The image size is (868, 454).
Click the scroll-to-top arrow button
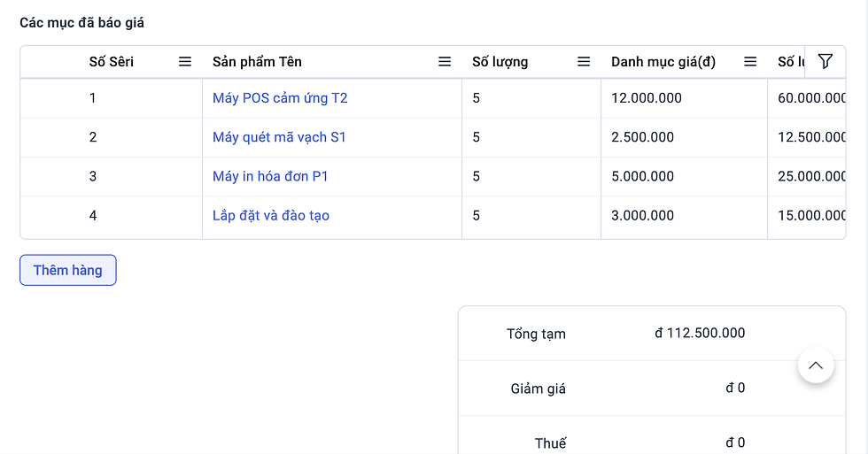pos(816,366)
